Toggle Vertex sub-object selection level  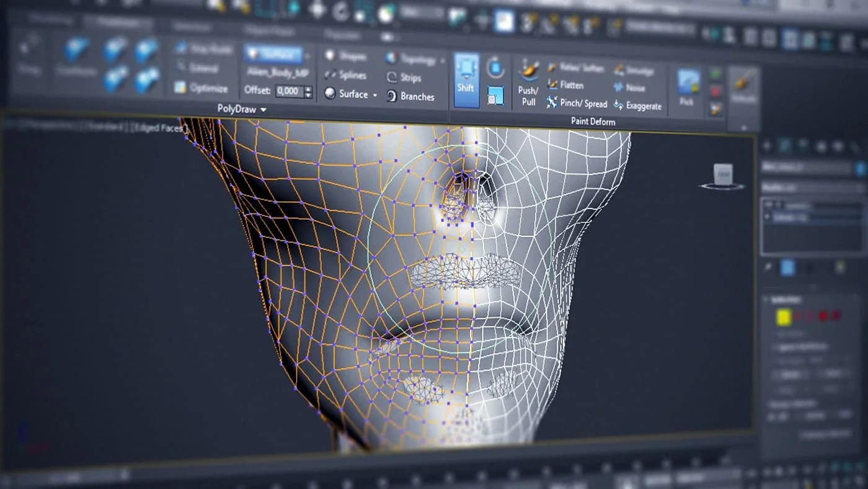(784, 318)
